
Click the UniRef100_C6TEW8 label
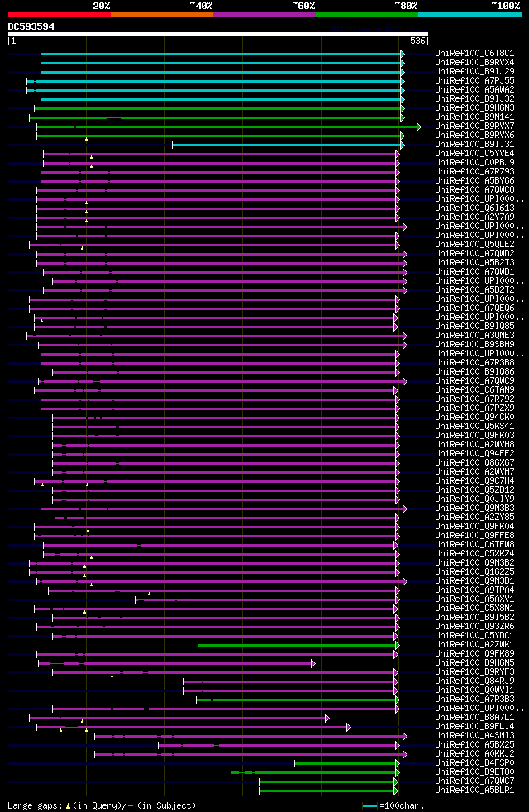474,545
